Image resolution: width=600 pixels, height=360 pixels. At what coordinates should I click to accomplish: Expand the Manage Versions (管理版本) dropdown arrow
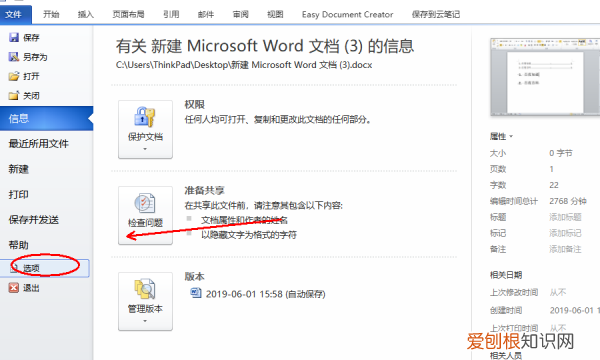click(145, 321)
